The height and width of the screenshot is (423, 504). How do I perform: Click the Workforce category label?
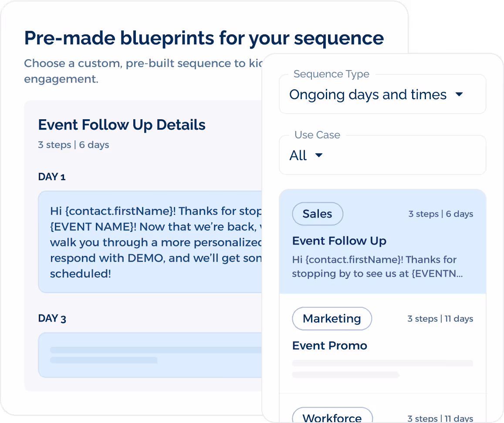pos(332,417)
